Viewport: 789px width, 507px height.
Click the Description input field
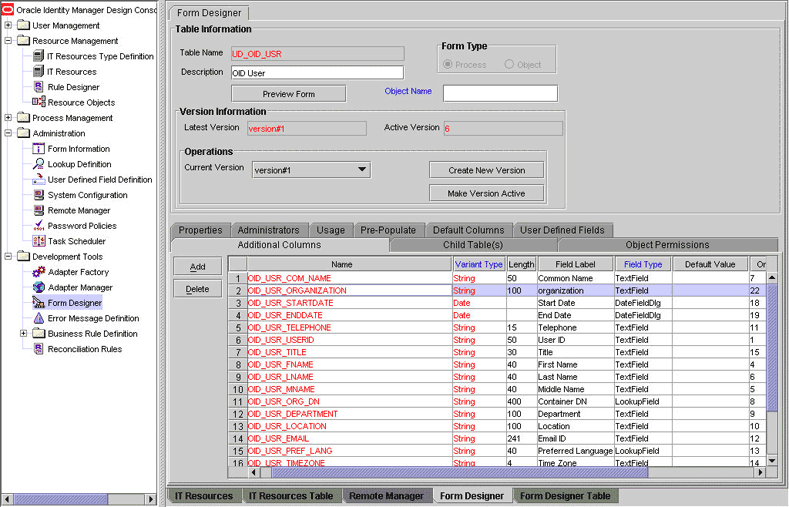coord(317,72)
